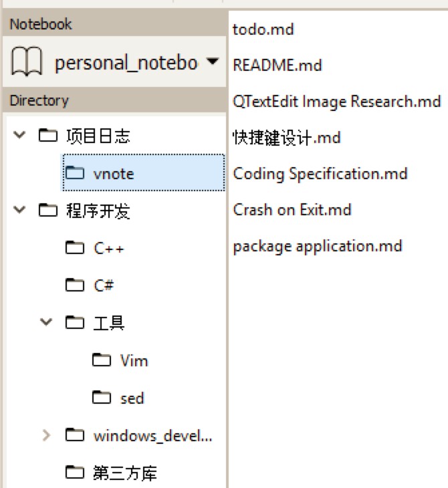This screenshot has width=448, height=488.
Task: Click the folder icon beside vnote
Action: click(74, 174)
